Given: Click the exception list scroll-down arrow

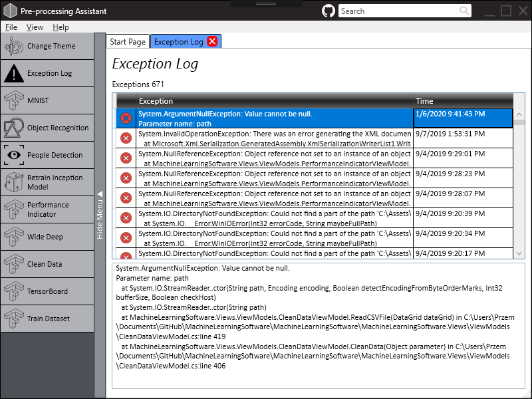Looking at the screenshot, I should click(x=519, y=253).
